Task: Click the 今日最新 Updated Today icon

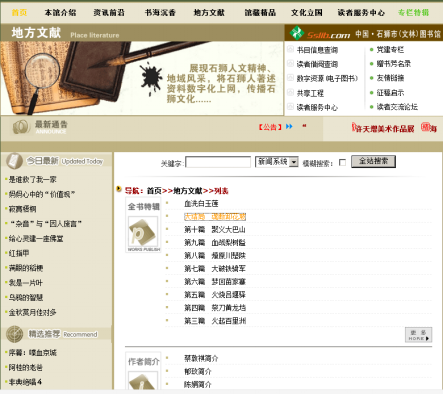Action: (x=14, y=161)
